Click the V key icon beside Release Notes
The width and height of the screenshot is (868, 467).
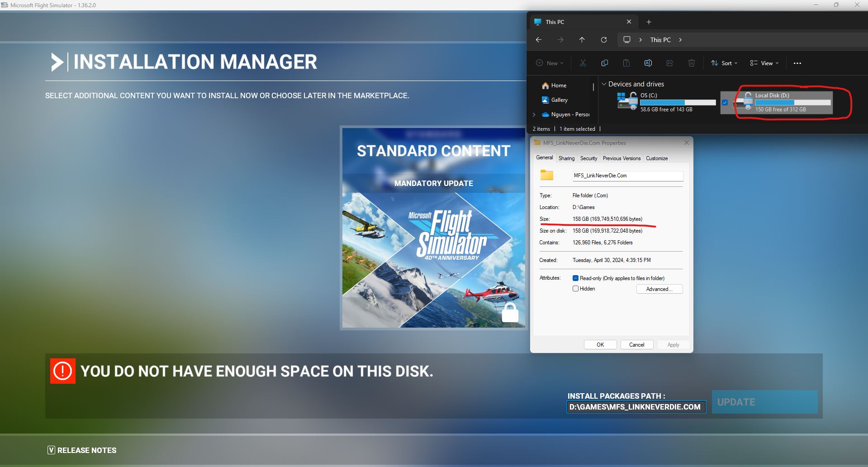tap(51, 450)
